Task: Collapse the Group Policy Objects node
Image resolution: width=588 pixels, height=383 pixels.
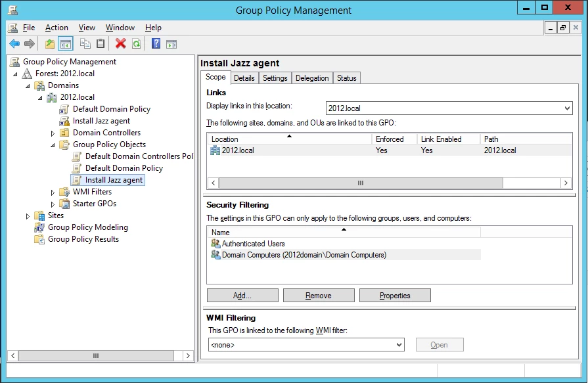Action: pos(53,145)
